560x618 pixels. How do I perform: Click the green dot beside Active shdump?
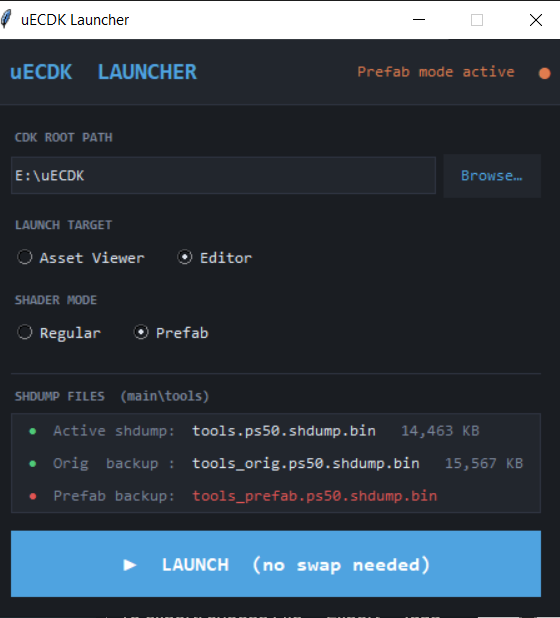tap(33, 431)
